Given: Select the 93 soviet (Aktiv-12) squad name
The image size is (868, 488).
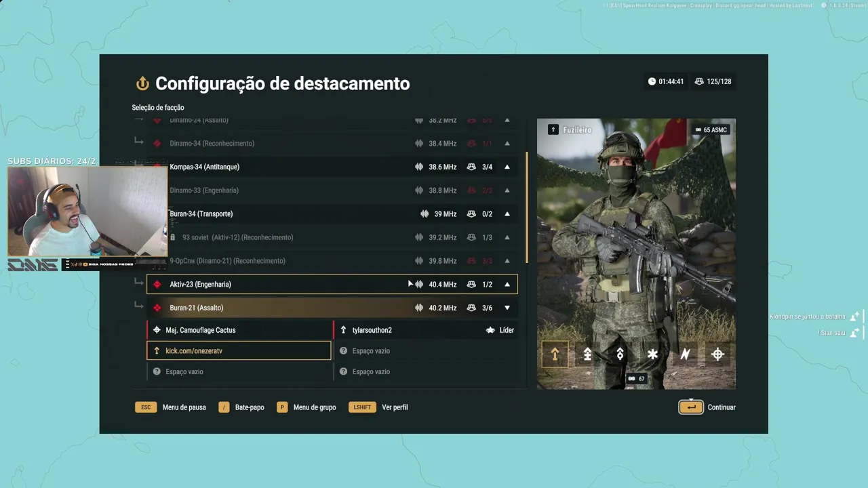Looking at the screenshot, I should pos(237,237).
